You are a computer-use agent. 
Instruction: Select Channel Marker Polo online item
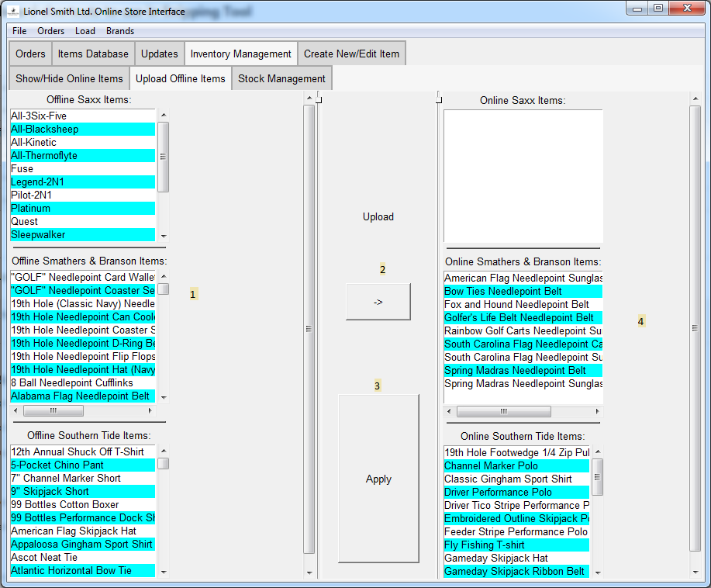point(516,465)
